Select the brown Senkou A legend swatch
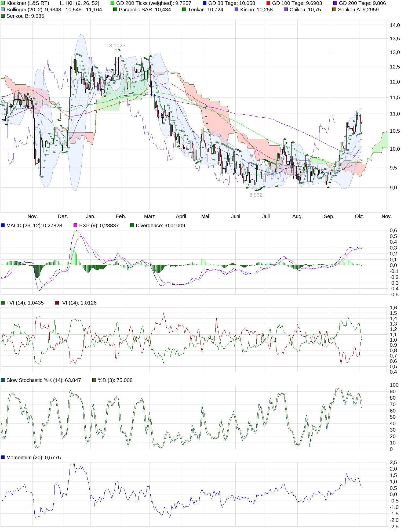408x532 pixels. [334, 10]
